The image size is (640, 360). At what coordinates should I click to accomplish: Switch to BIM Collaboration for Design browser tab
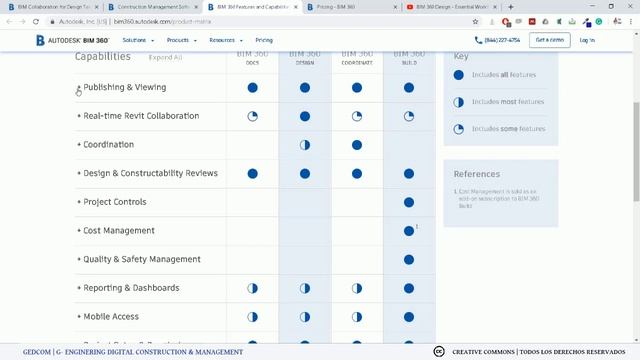click(53, 7)
